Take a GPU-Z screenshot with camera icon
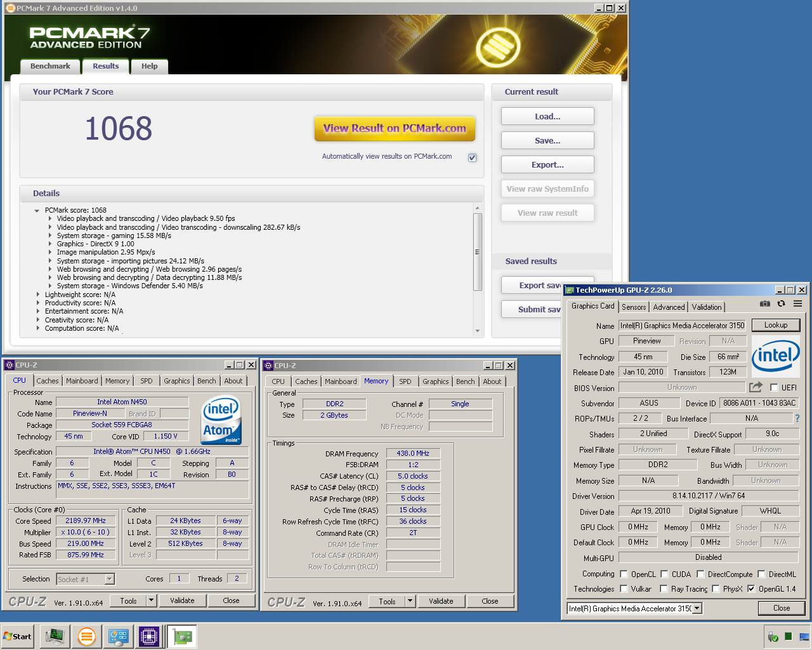Viewport: 812px width, 650px height. point(765,304)
